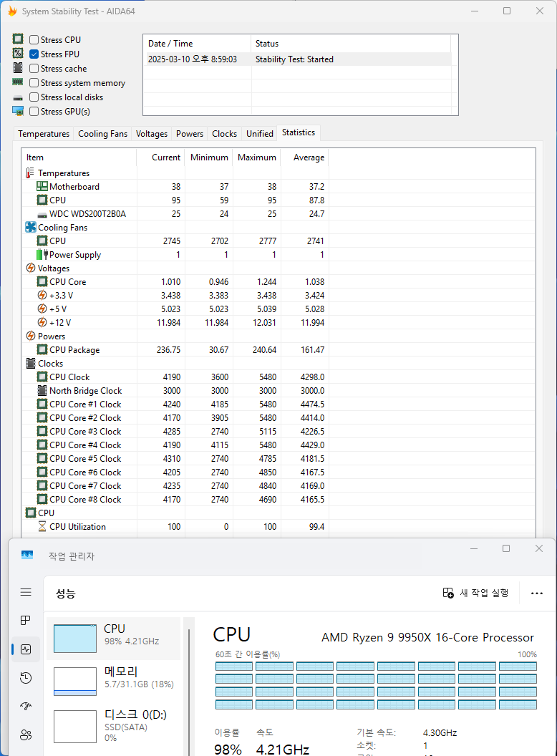Image resolution: width=557 pixels, height=756 pixels.
Task: Select Task Manager Performance page icon
Action: (x=26, y=649)
